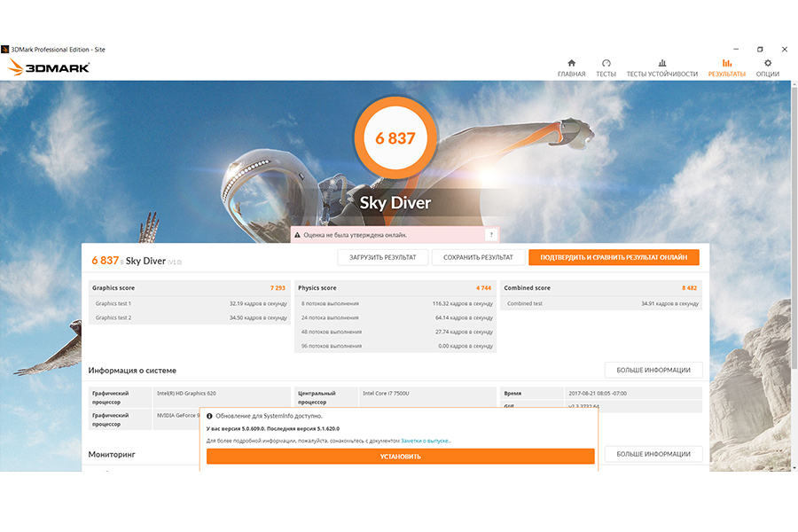Click the vertical scrollbar thumb
Viewport: 798px width, 532px height.
pos(794,227)
